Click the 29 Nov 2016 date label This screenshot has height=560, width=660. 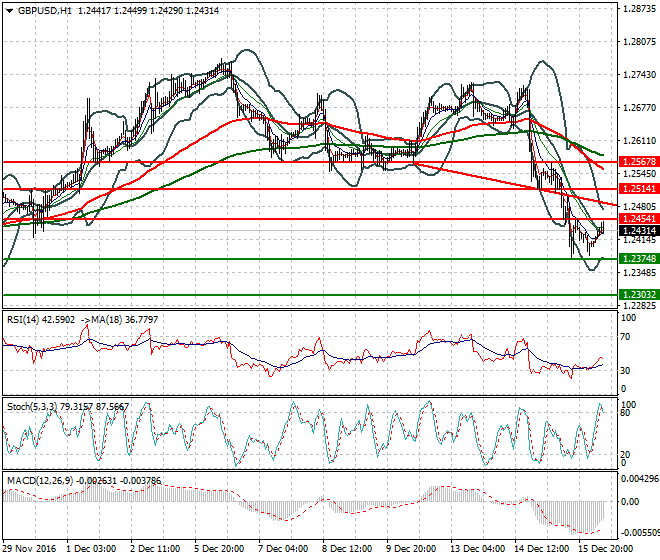point(29,549)
